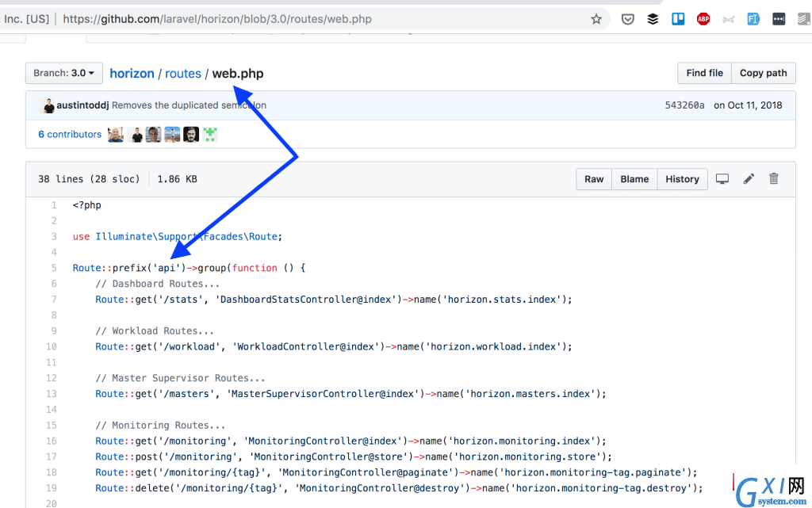Click austintoddj's avatar in commit bar
This screenshot has width=812, height=508.
48,105
